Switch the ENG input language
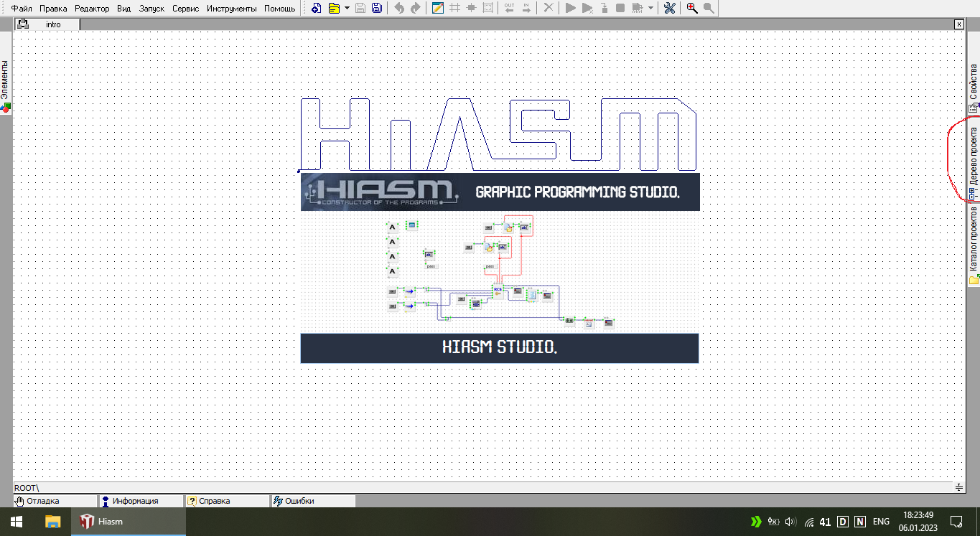Viewport: 980px width, 536px height. click(x=881, y=522)
